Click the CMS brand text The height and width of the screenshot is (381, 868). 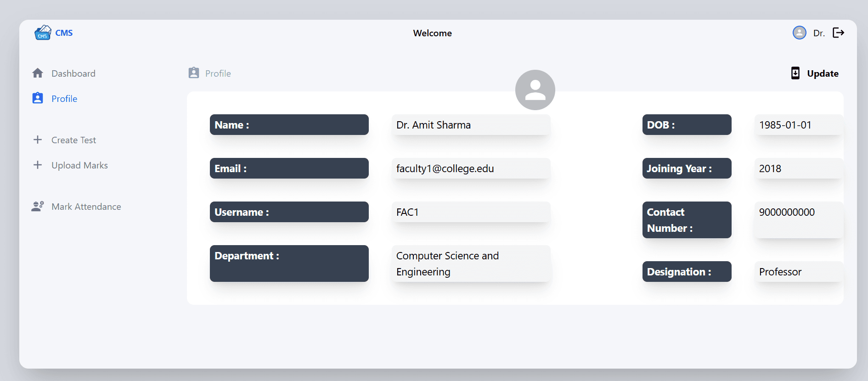tap(64, 33)
